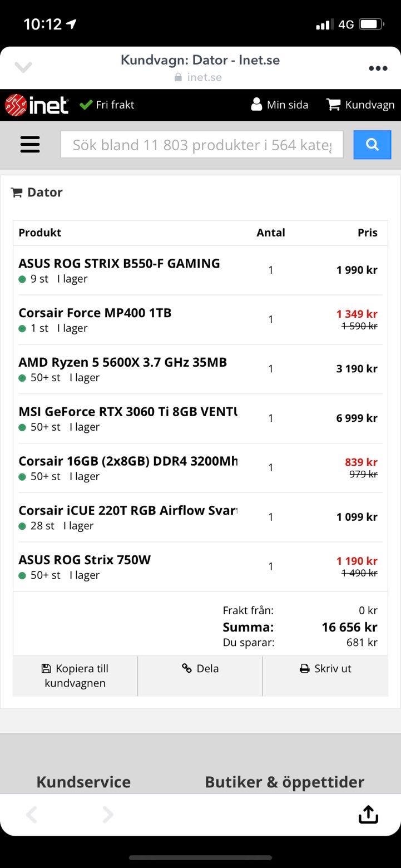
Task: Open ASUS ROG STRIX B550-F GAMING product
Action: tap(119, 264)
